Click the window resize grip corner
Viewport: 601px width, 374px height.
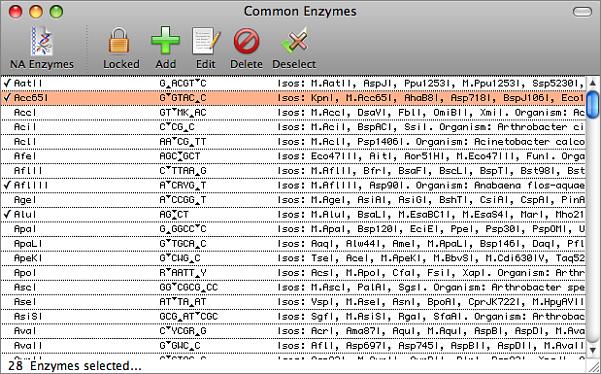click(594, 366)
